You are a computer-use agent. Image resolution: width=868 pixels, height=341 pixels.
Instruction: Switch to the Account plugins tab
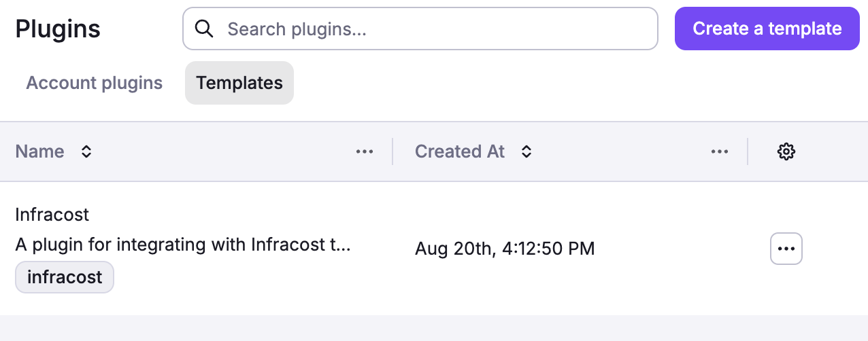pos(95,83)
